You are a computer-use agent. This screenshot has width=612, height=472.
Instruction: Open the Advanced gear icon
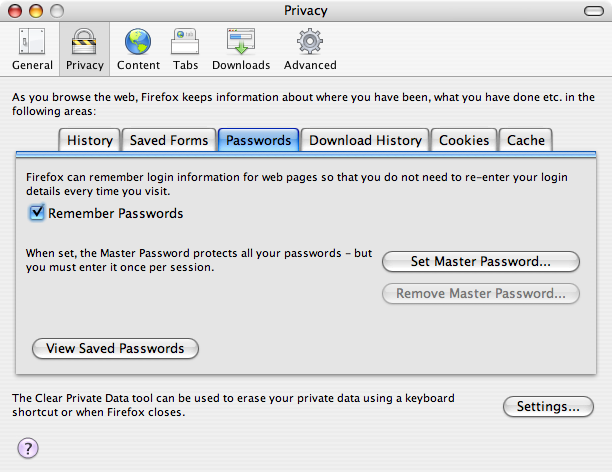click(310, 48)
